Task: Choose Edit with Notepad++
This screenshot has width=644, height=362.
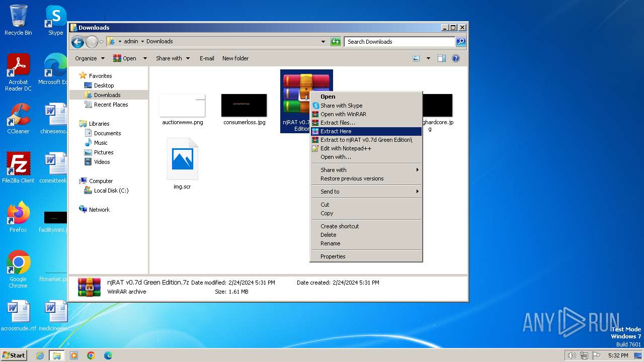Action: [x=366, y=148]
